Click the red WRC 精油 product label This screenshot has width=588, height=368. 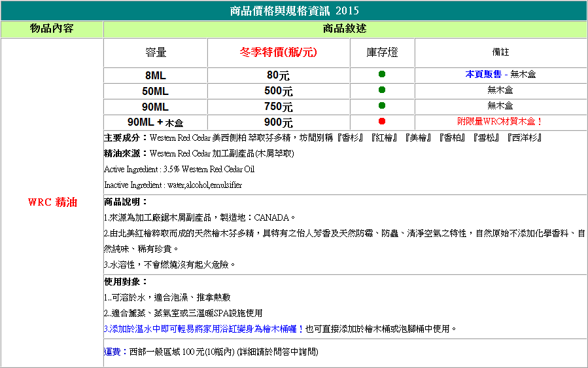[52, 202]
